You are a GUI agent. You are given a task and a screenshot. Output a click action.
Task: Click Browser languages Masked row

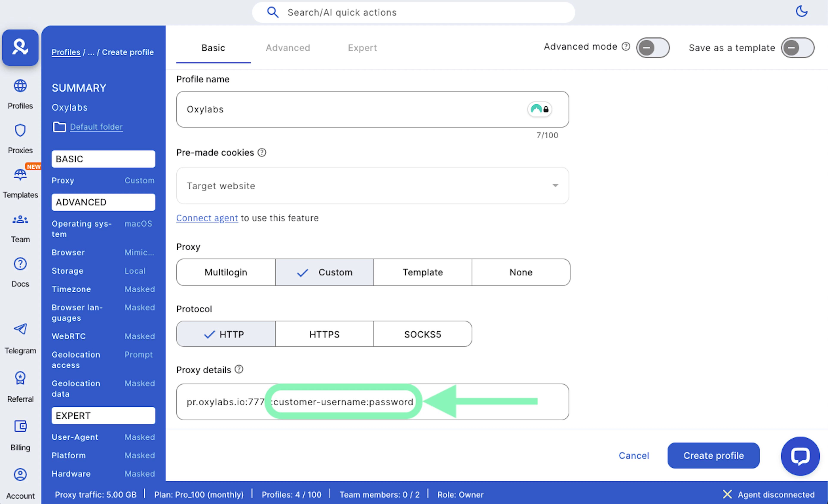[x=103, y=313]
